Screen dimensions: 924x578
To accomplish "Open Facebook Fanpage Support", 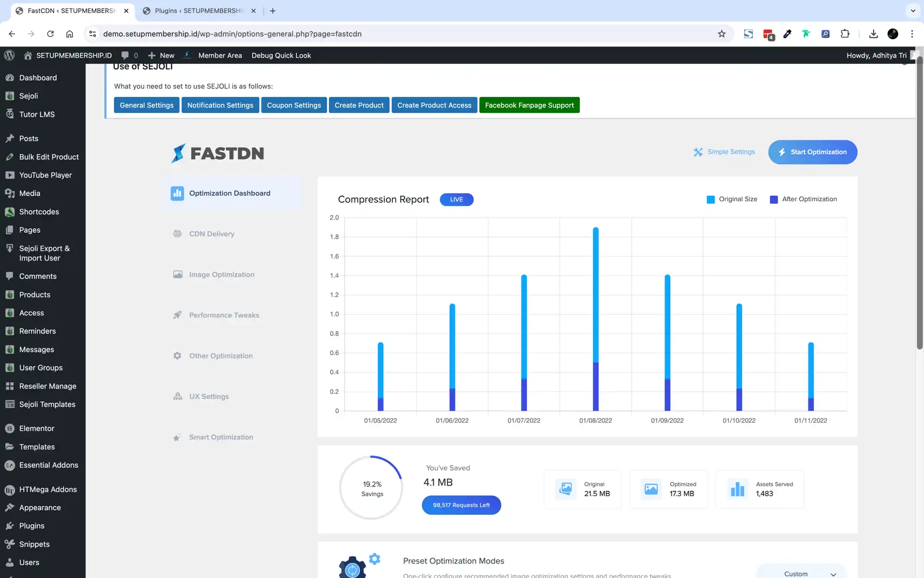I will 529,105.
